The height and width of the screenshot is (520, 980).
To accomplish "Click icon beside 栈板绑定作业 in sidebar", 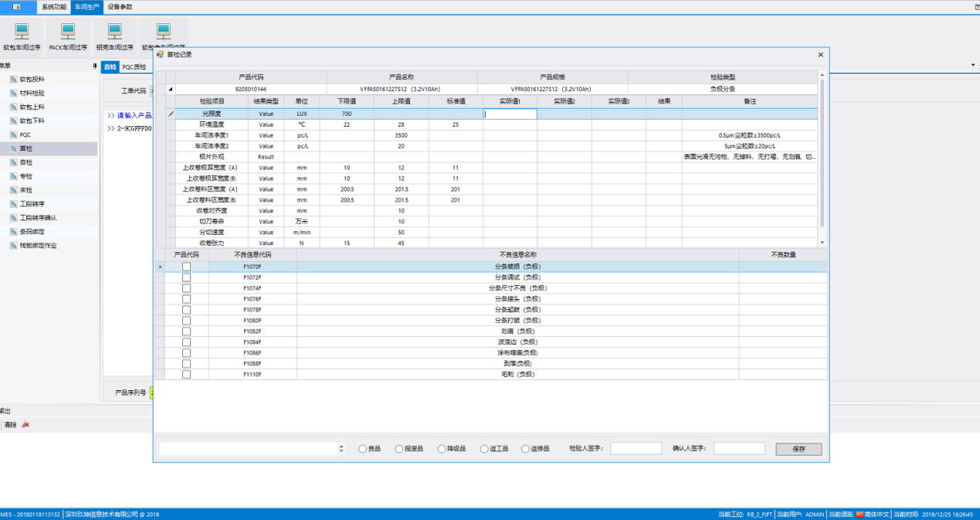I will tap(13, 246).
